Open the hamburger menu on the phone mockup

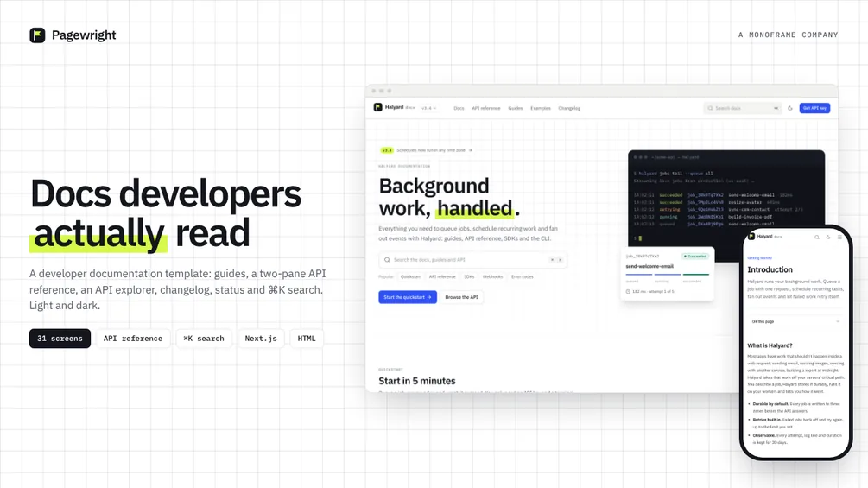click(839, 237)
